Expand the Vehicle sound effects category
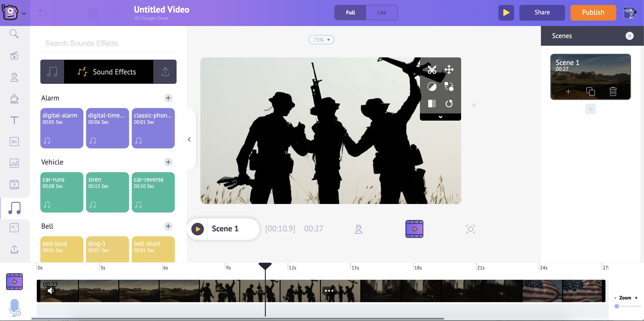 168,162
